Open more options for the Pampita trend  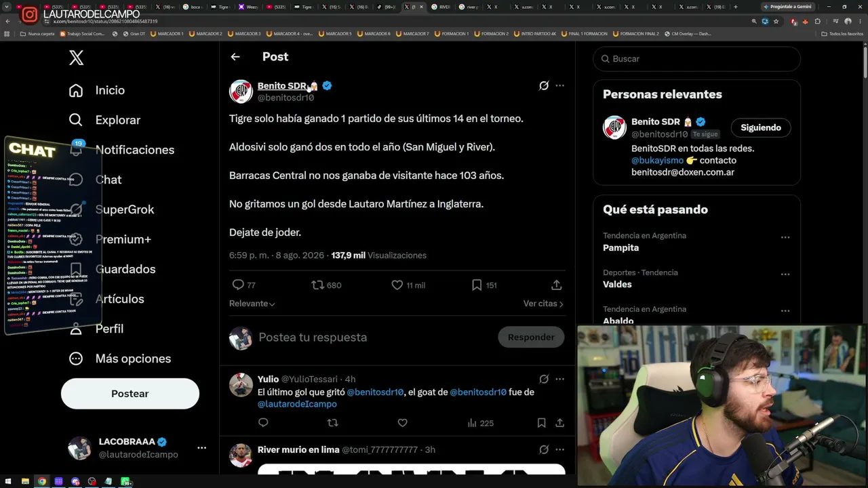click(785, 238)
